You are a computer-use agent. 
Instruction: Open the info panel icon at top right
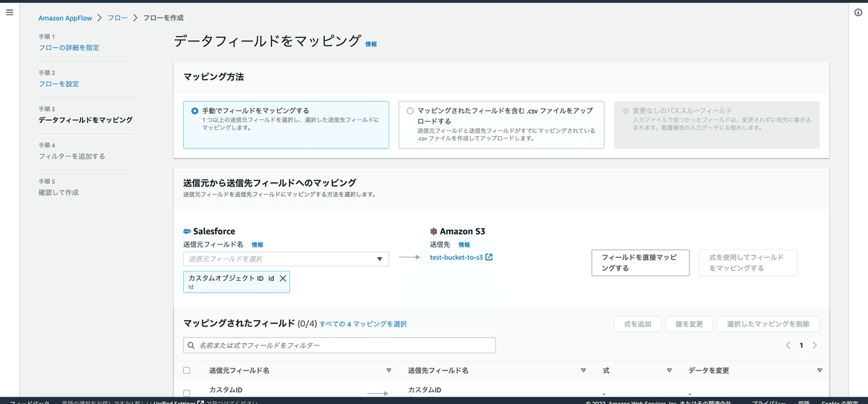(858, 12)
